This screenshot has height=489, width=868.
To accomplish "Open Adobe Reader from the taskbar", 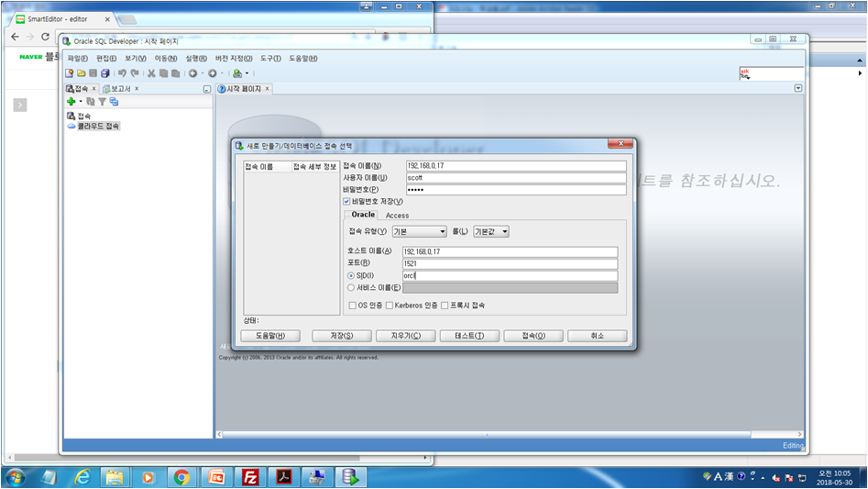I will coord(284,477).
